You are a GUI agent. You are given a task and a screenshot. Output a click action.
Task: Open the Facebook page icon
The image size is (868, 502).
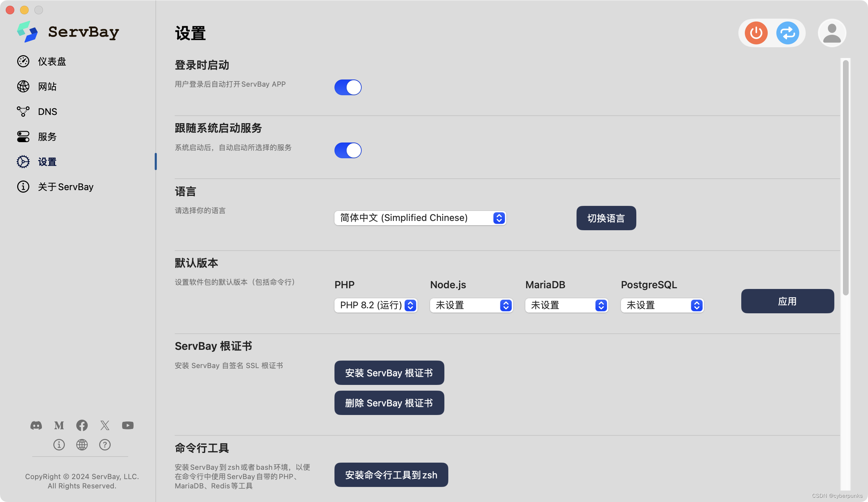coord(82,425)
